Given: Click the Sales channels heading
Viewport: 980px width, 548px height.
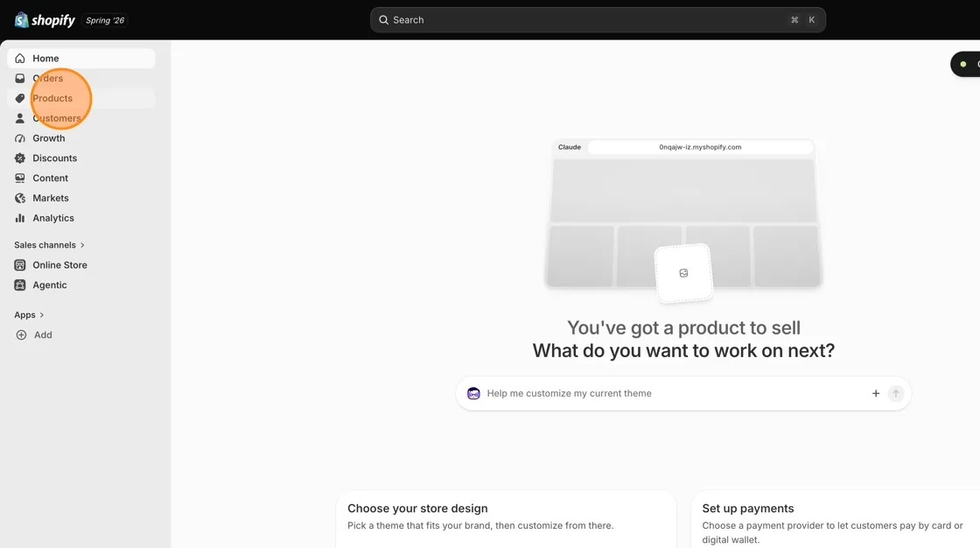Looking at the screenshot, I should click(45, 245).
